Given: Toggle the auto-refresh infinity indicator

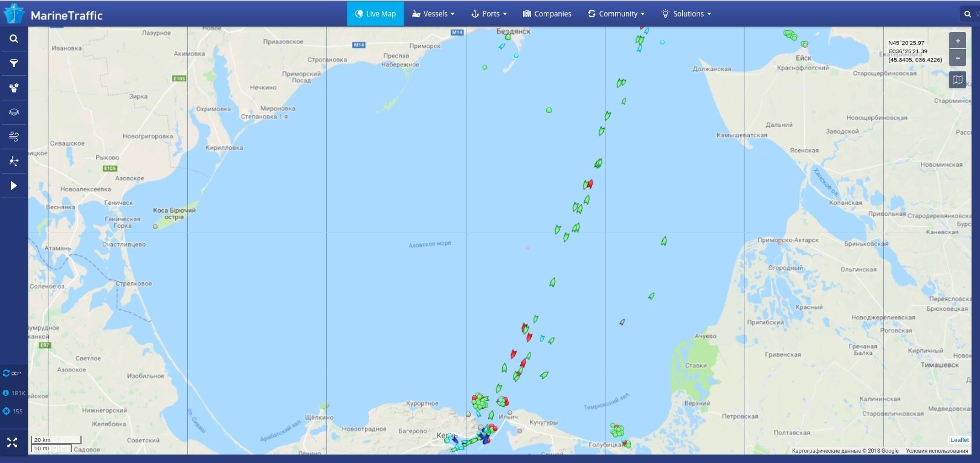Looking at the screenshot, I should [x=12, y=374].
